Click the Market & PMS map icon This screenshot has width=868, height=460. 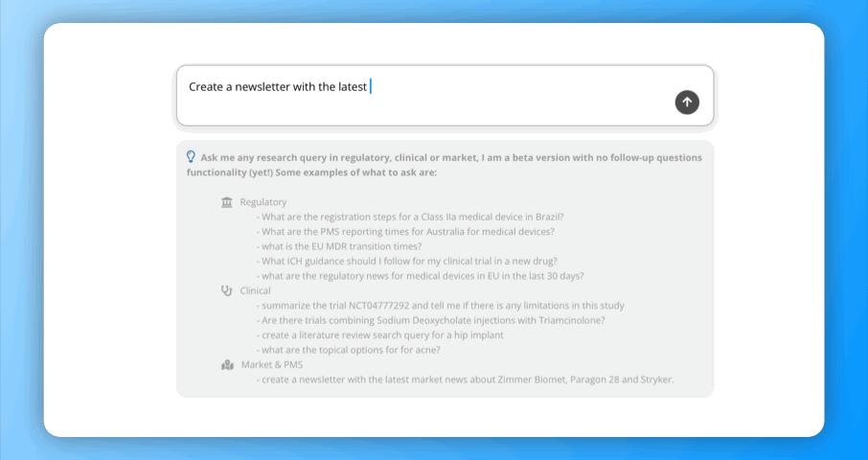(x=227, y=365)
